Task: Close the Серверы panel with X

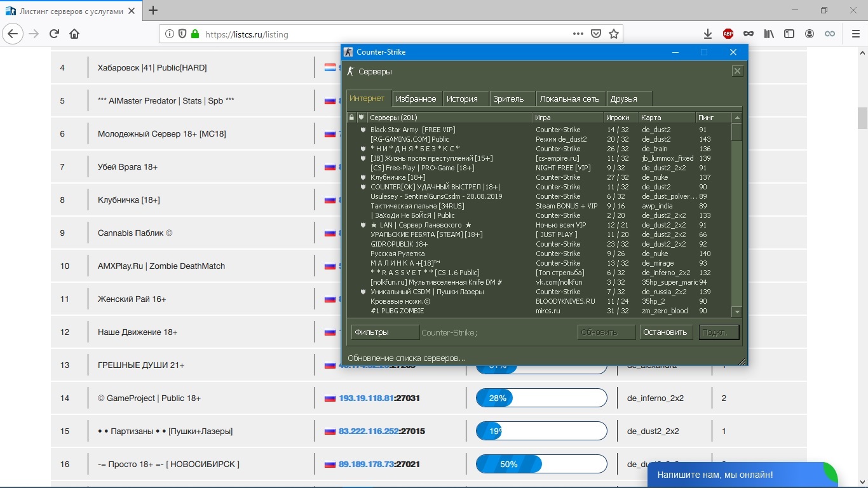Action: point(737,71)
